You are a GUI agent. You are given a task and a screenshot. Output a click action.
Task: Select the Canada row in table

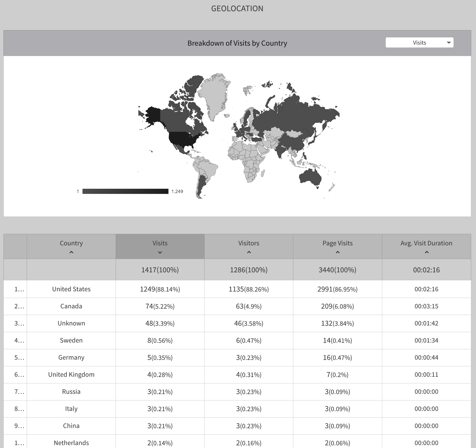(71, 306)
